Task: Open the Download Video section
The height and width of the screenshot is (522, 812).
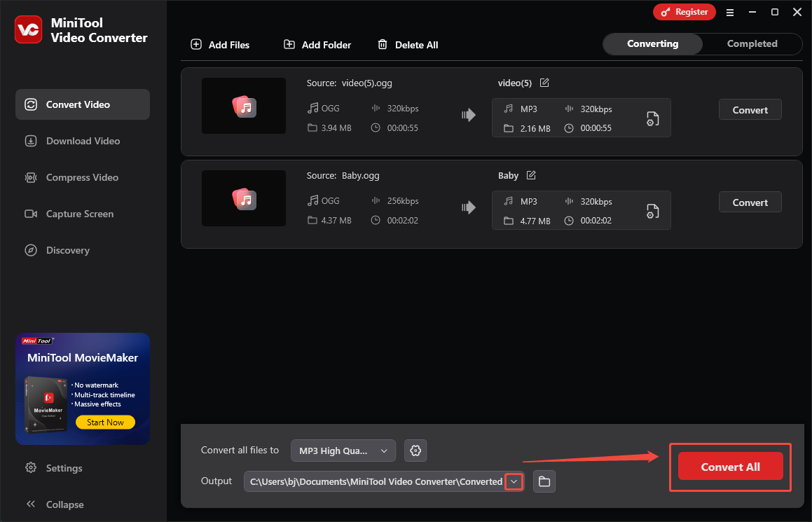Action: point(83,141)
